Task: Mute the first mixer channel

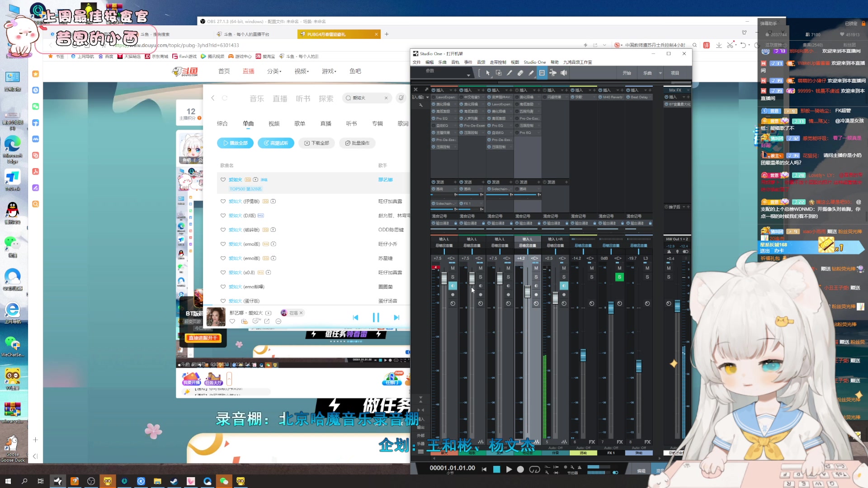Action: 453,268
